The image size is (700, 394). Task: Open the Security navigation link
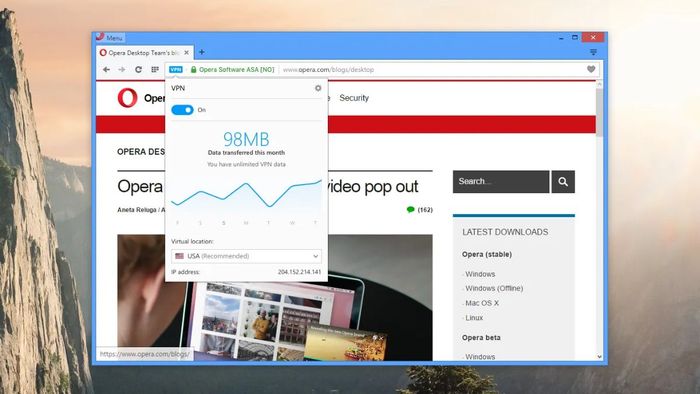tap(354, 98)
